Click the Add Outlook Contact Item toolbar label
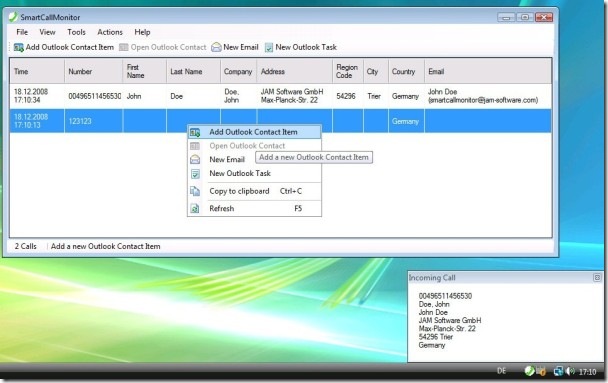Screen dimensions: 608x383 [70, 47]
